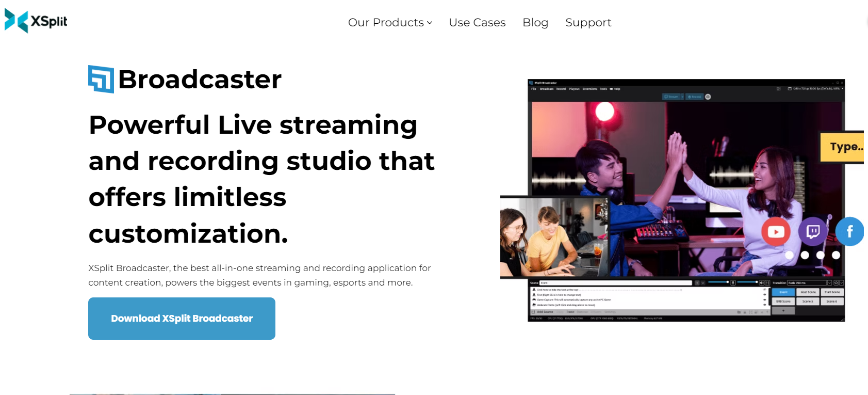Screen dimensions: 868x395
Task: Click the blue Facebook icon
Action: tap(849, 231)
